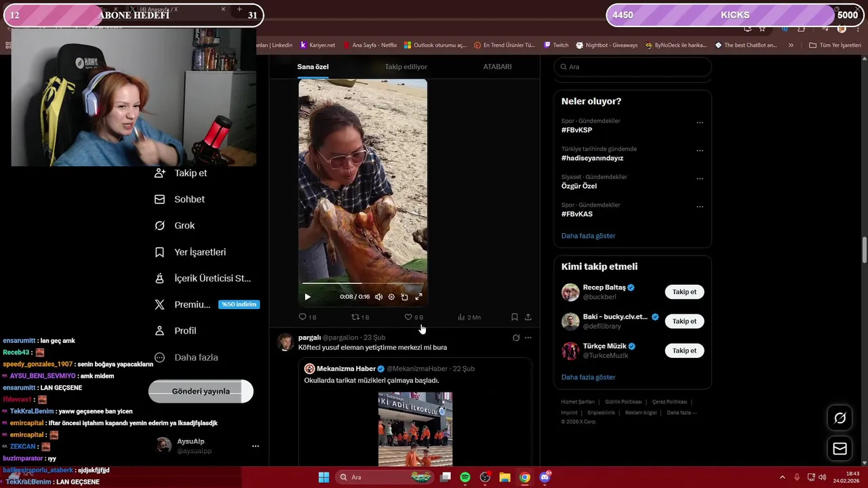
Task: Open Windows Start menu
Action: click(x=323, y=477)
